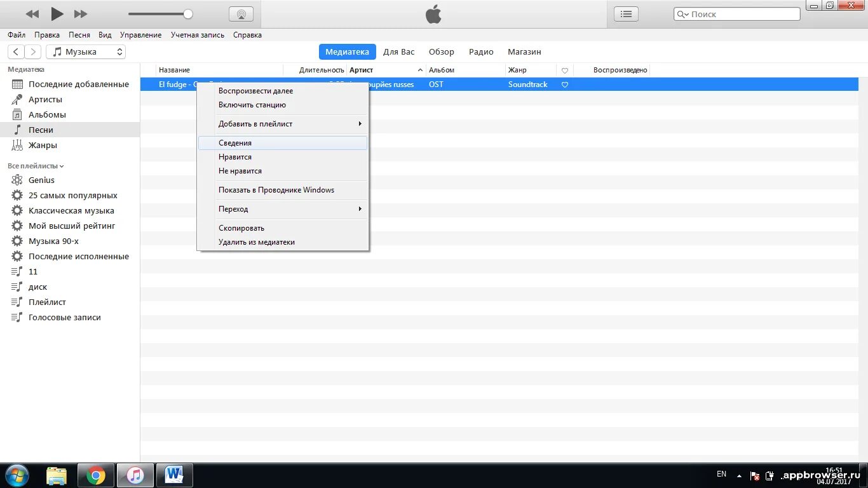Click the Previous track rewind button

32,14
